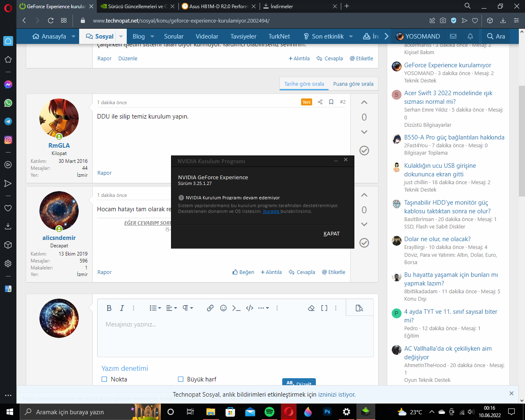
Task: Open the emoji picker in the editor
Action: point(223,308)
